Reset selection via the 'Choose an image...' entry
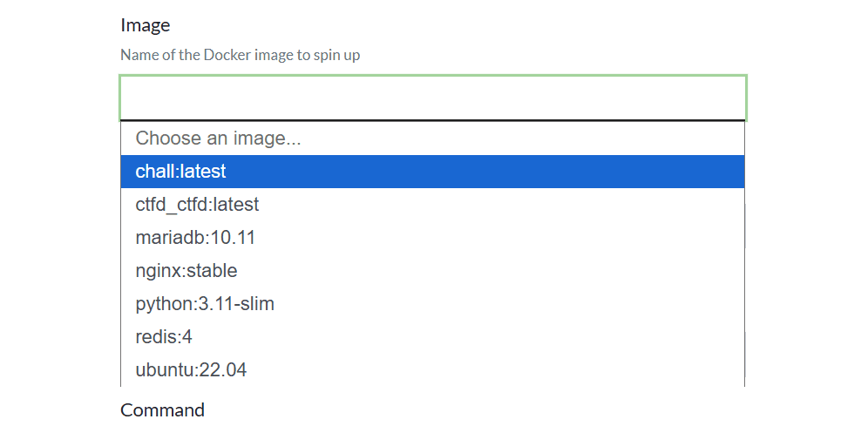868x426 pixels. [x=219, y=139]
